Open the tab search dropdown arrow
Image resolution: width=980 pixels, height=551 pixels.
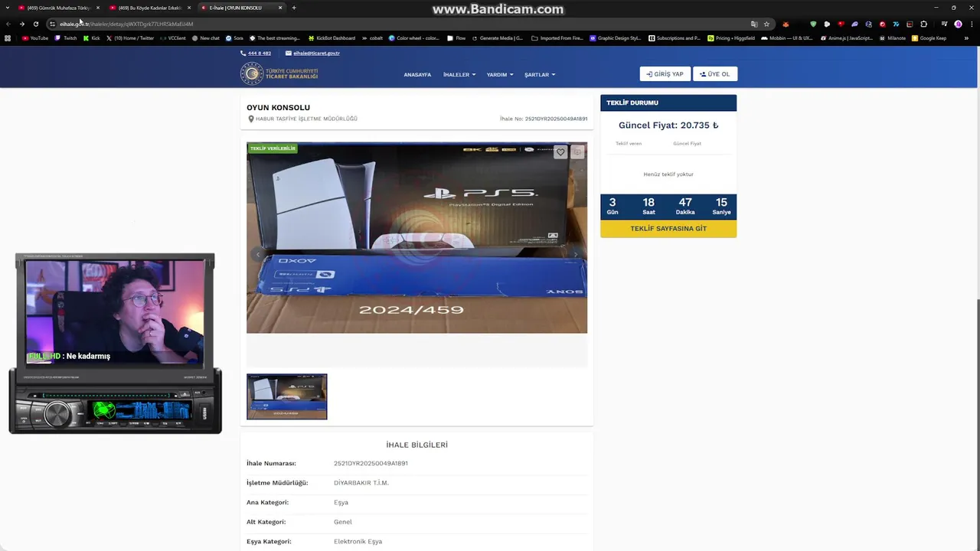[8, 8]
